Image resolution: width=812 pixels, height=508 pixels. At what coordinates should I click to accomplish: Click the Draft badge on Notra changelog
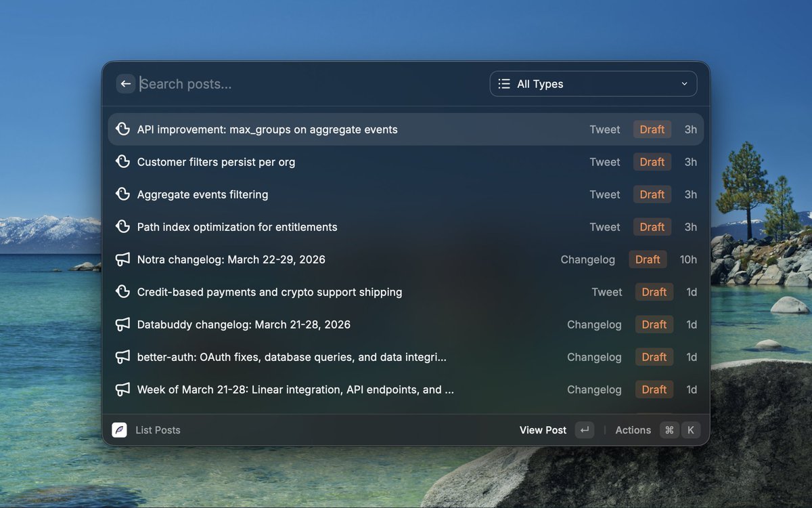pyautogui.click(x=648, y=259)
